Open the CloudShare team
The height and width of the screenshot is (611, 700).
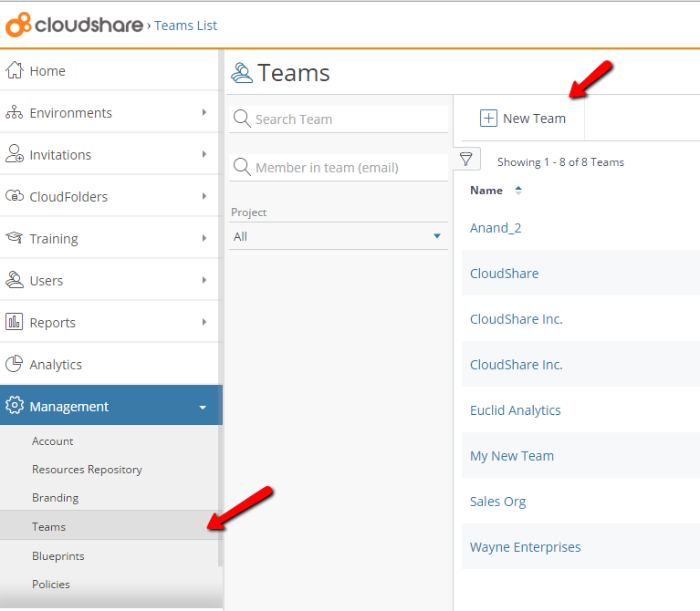point(504,273)
